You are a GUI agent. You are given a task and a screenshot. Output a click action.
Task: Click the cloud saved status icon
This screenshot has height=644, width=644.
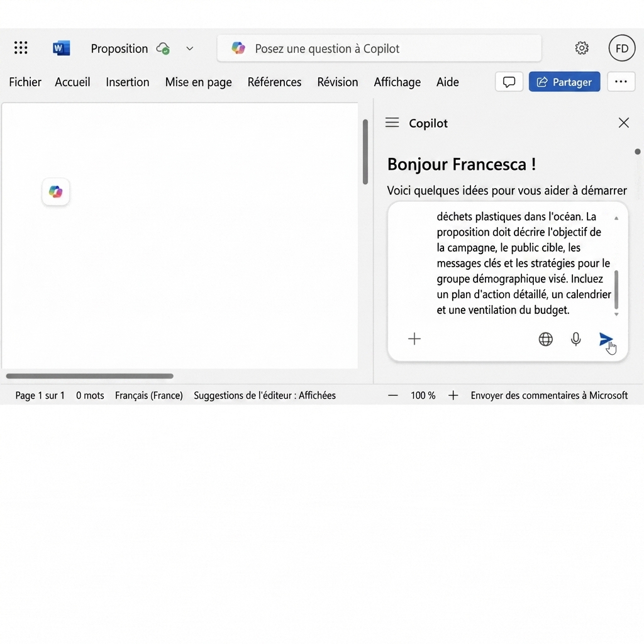click(x=163, y=48)
